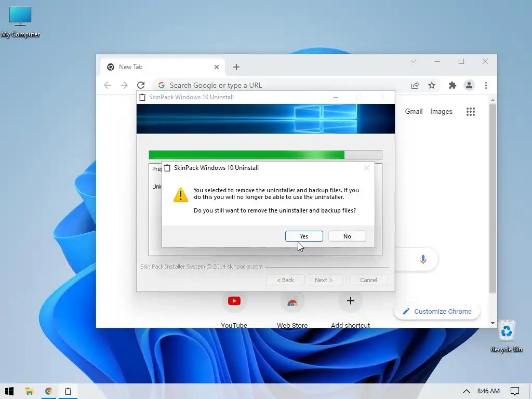Open the notification center icon
This screenshot has height=399, width=532.
pyautogui.click(x=515, y=391)
